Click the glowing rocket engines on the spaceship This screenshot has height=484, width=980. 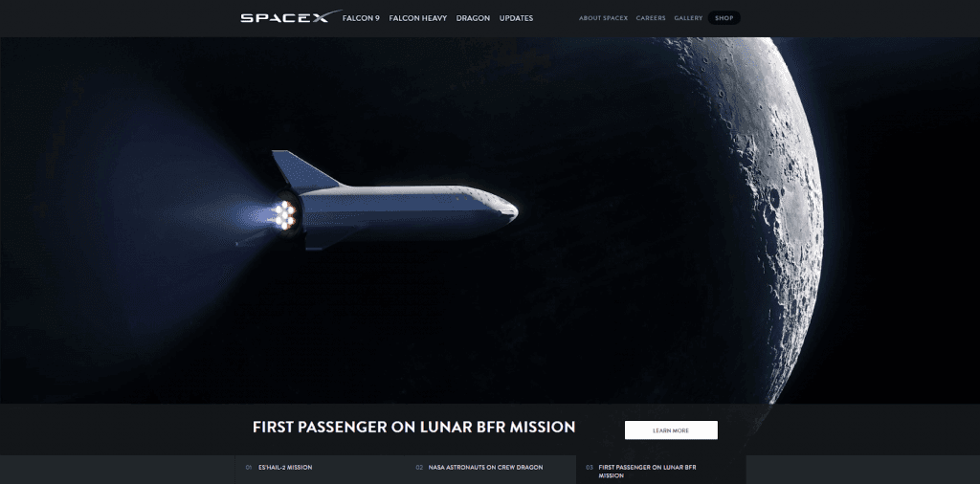pyautogui.click(x=283, y=214)
